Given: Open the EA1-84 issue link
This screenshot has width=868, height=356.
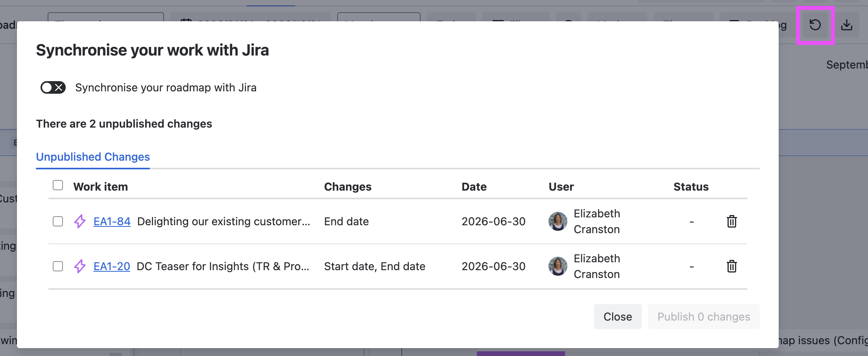Looking at the screenshot, I should (x=112, y=221).
